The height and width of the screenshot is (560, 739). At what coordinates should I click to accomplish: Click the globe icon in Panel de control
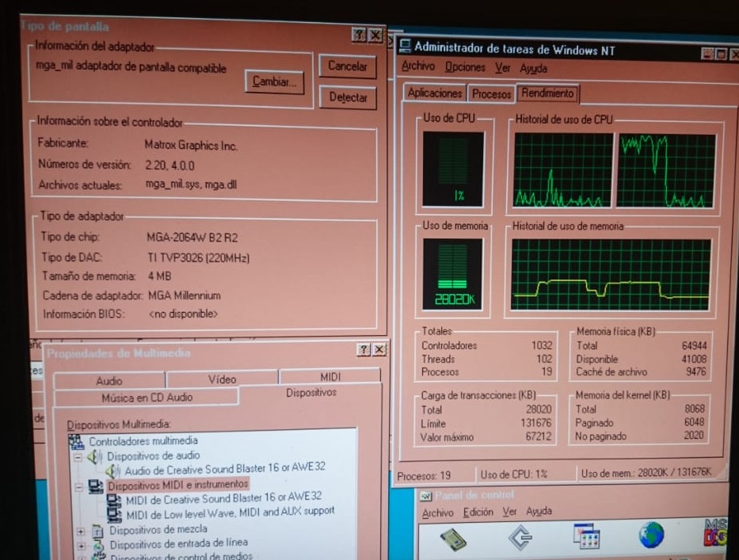click(651, 536)
